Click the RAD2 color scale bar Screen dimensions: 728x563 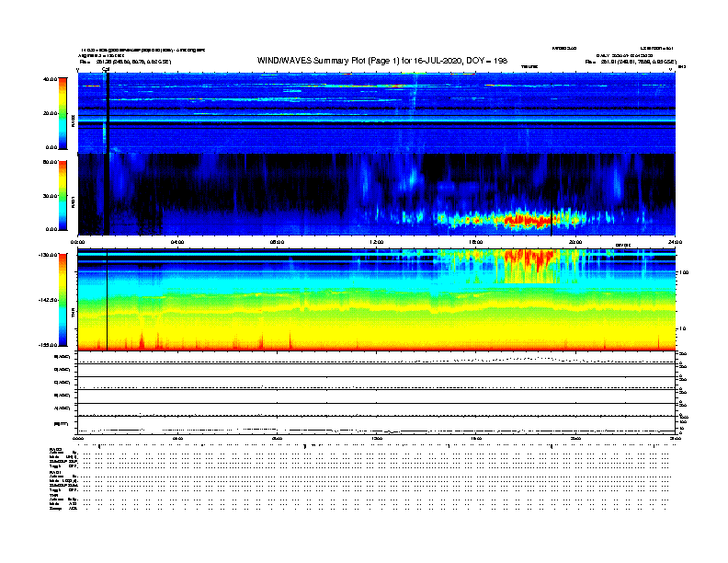point(63,113)
